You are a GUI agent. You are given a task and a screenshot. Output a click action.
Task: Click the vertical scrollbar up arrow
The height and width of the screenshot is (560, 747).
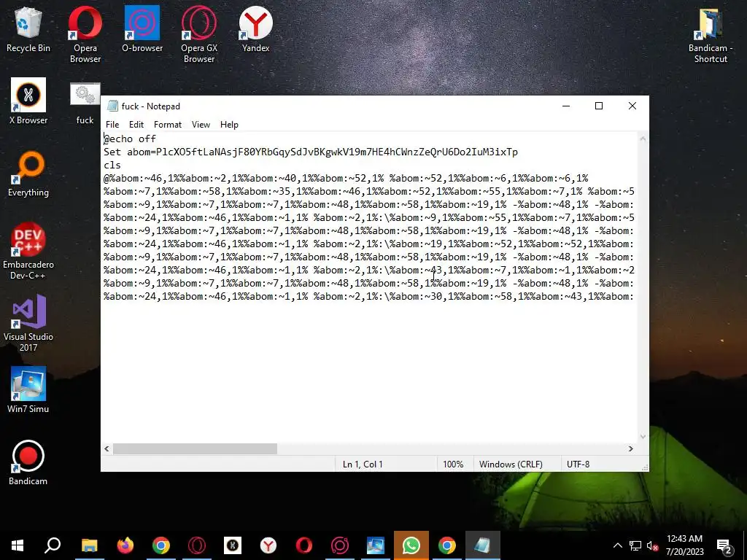click(x=643, y=139)
